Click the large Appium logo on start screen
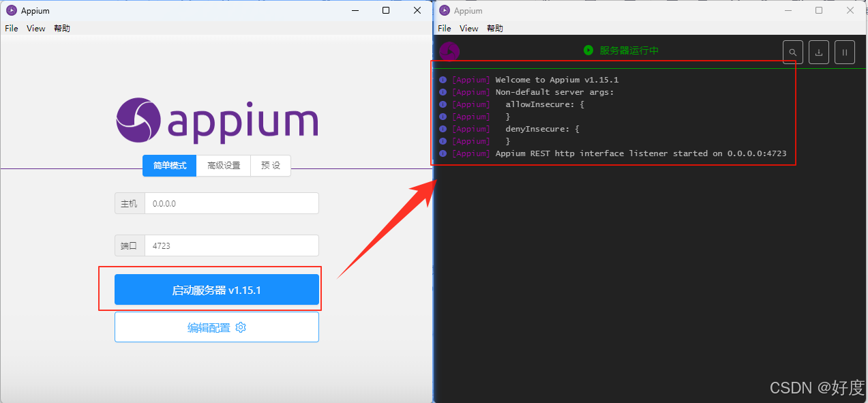This screenshot has height=403, width=868. (217, 121)
